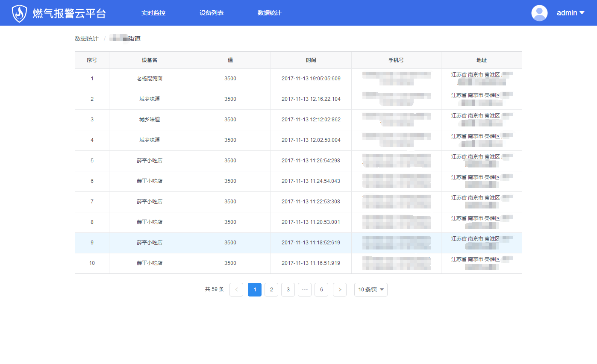597x364 pixels.
Task: Open the 实时监控 menu item
Action: [x=153, y=13]
